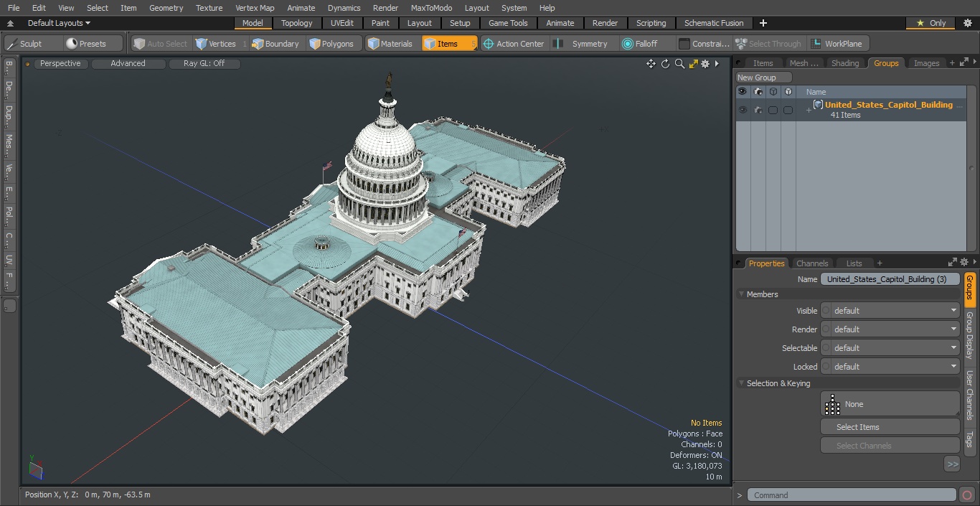Screen dimensions: 980x506
Task: Toggle the Only star button
Action: point(930,23)
